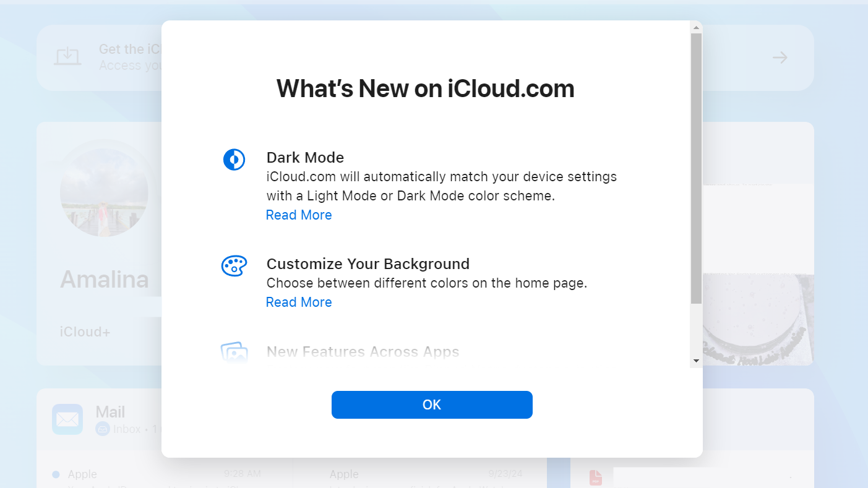
Task: Click the dialog scrollbar up arrow
Action: (x=696, y=27)
